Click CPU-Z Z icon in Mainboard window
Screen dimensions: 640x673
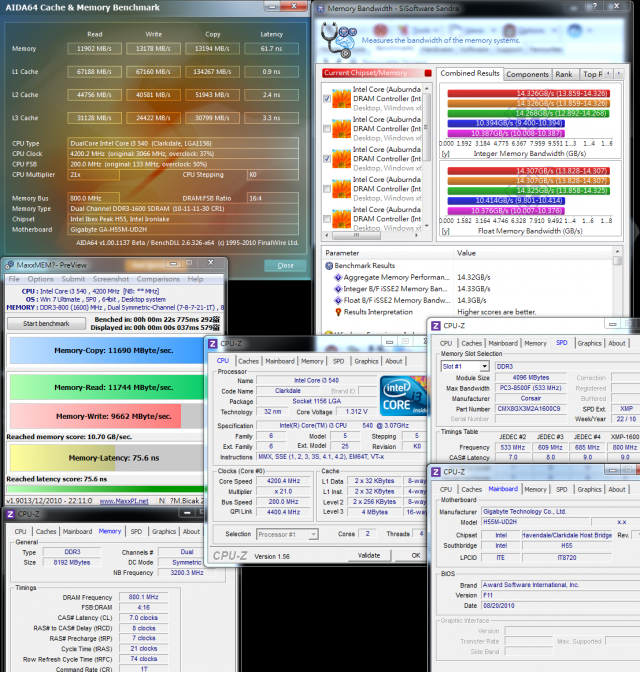(x=436, y=472)
